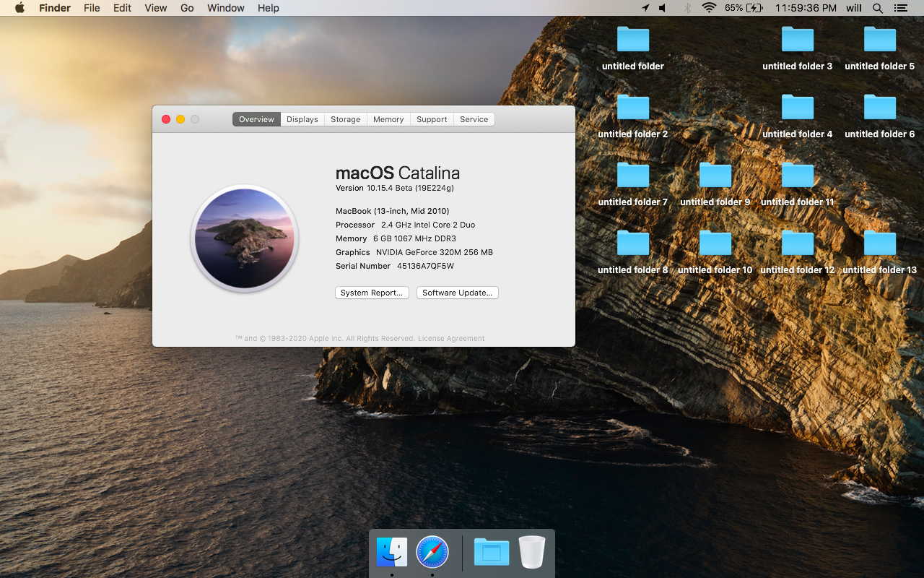Open the Wi-Fi status menu
Viewport: 924px width, 578px height.
pos(709,8)
